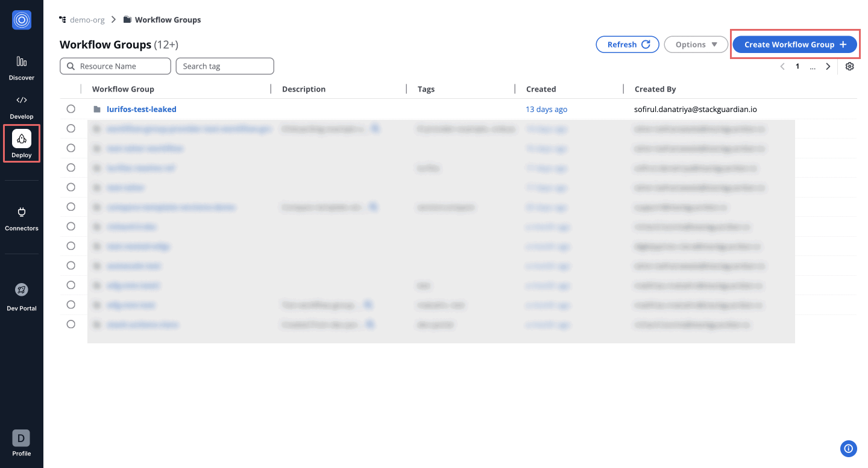Select the lurifos-test-leaked row radio button
The width and height of the screenshot is (868, 468).
[x=71, y=109]
